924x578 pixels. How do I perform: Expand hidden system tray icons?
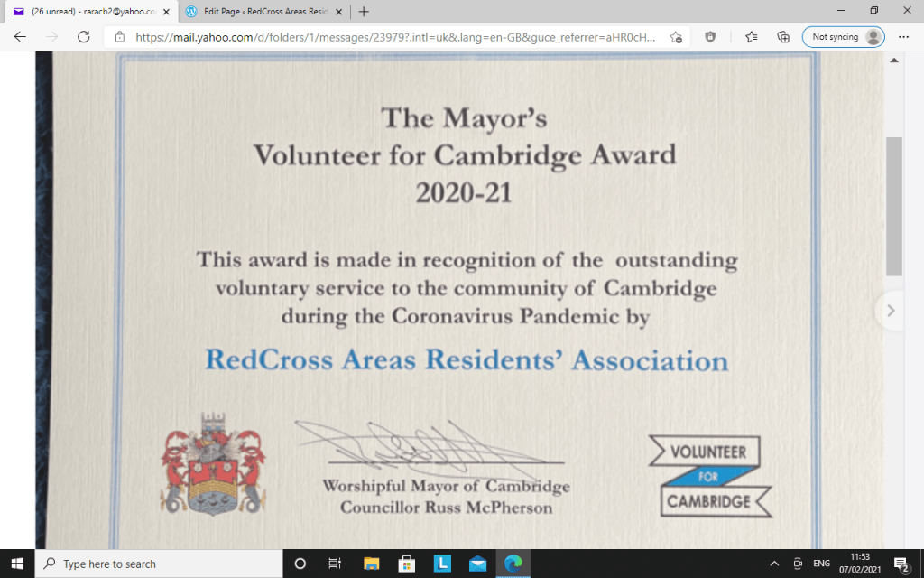(x=772, y=564)
